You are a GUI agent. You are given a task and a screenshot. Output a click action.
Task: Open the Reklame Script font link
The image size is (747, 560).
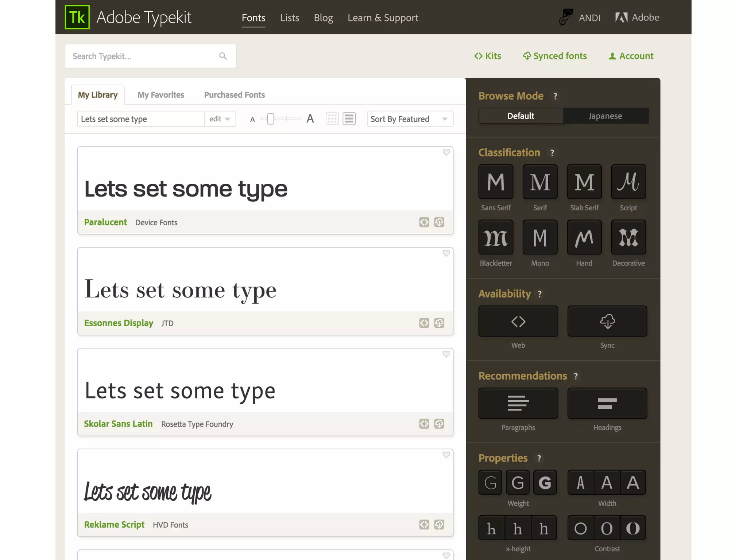click(x=114, y=525)
